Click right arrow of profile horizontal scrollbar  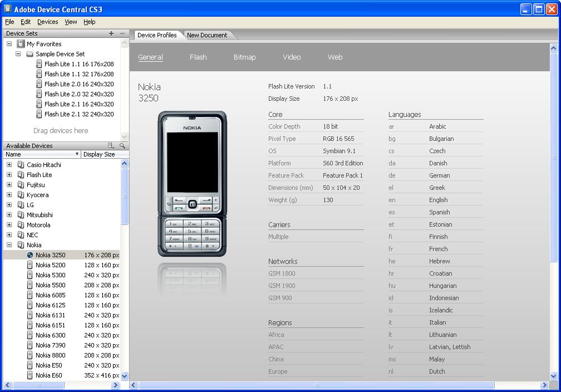[544, 385]
